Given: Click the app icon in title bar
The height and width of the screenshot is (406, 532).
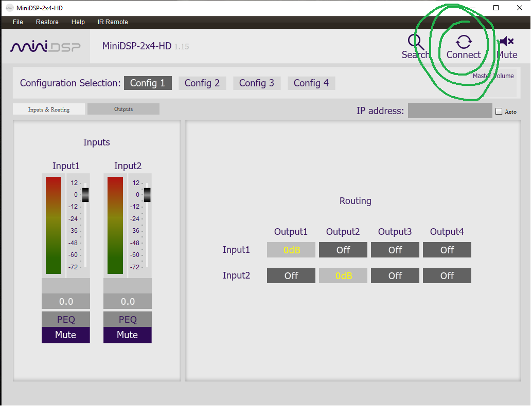Looking at the screenshot, I should pos(9,8).
